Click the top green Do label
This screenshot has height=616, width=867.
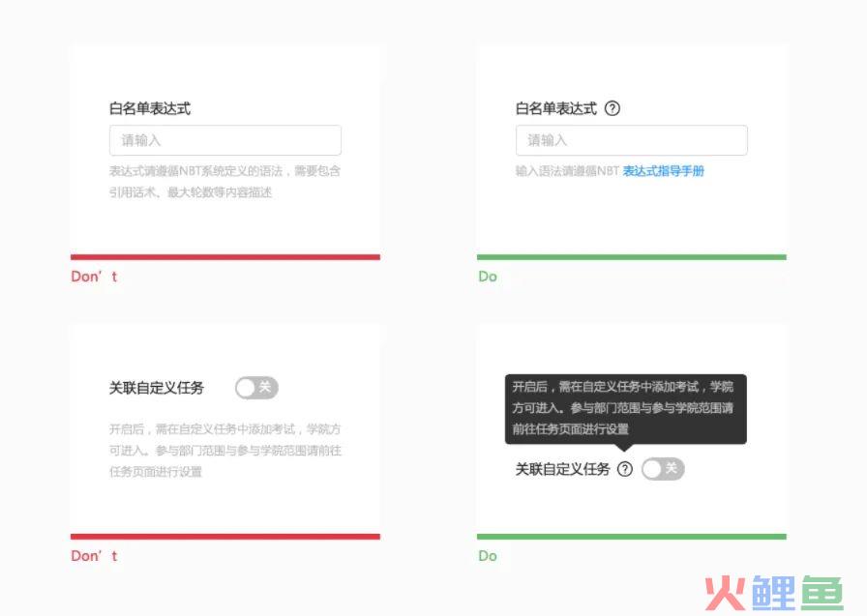488,277
